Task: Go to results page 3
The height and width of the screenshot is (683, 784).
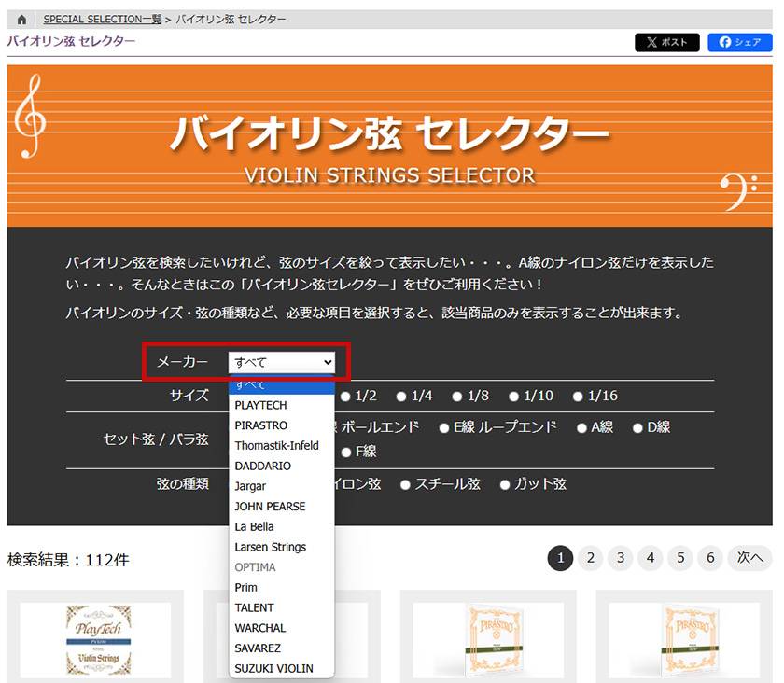Action: tap(621, 558)
